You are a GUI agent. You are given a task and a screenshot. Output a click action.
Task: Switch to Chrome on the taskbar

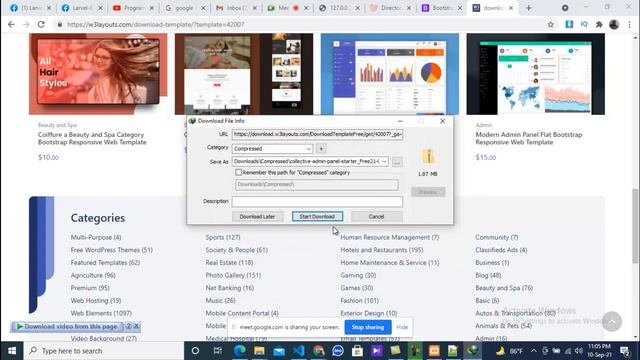pos(318,351)
